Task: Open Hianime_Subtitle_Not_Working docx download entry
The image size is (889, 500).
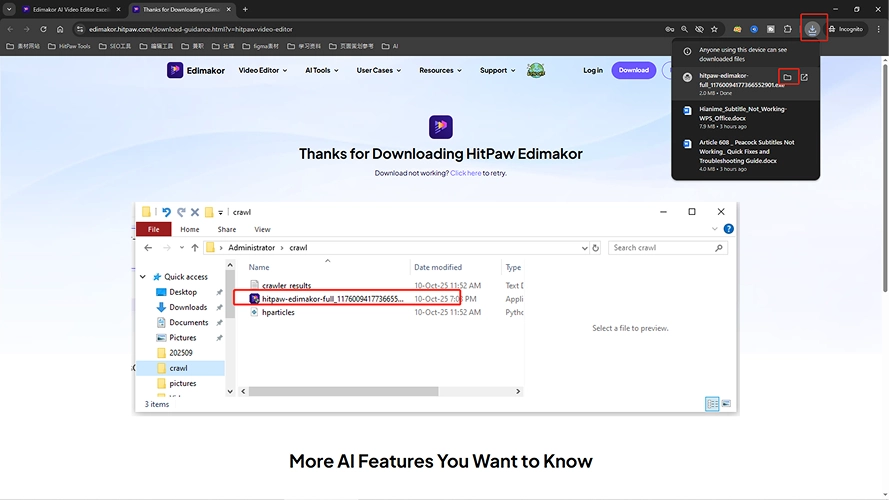Action: click(746, 117)
